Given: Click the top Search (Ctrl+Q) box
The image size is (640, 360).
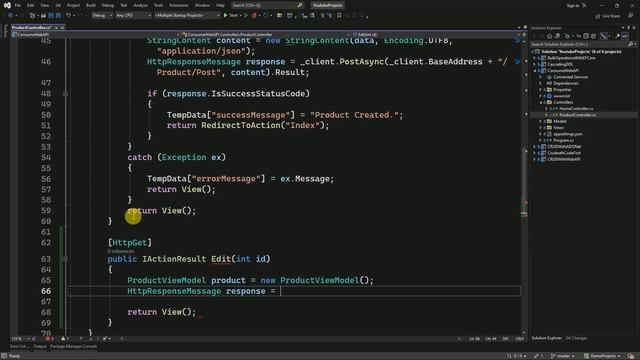Looking at the screenshot, I should [x=267, y=5].
